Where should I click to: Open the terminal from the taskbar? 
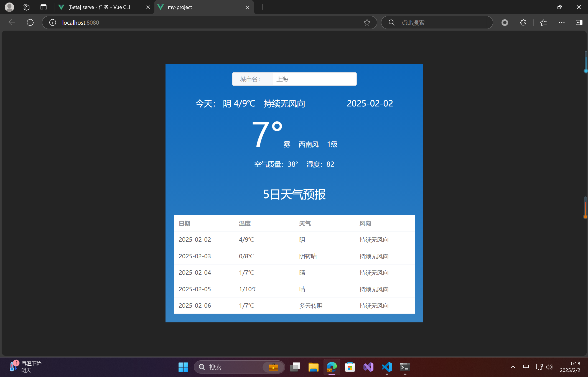tap(404, 367)
